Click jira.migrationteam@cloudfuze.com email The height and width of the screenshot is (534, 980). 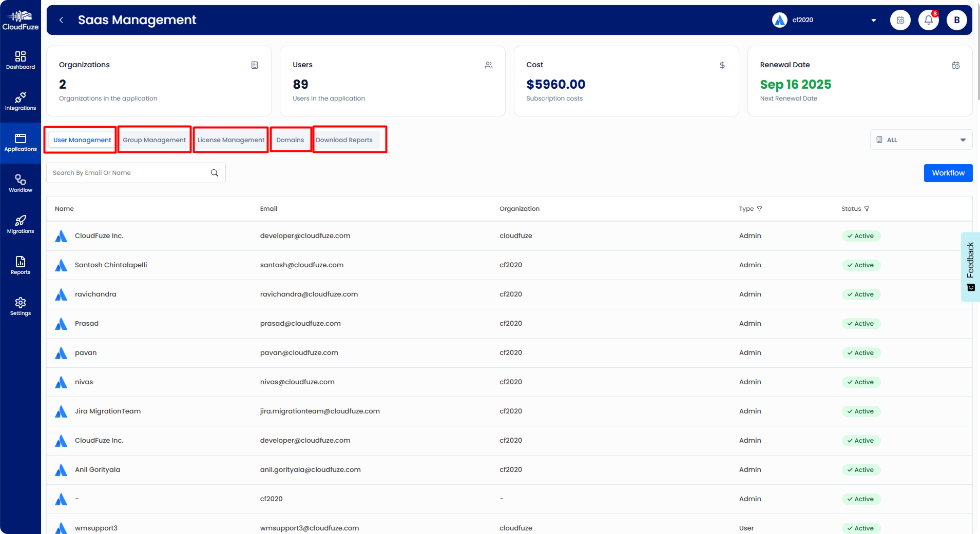[x=320, y=411]
